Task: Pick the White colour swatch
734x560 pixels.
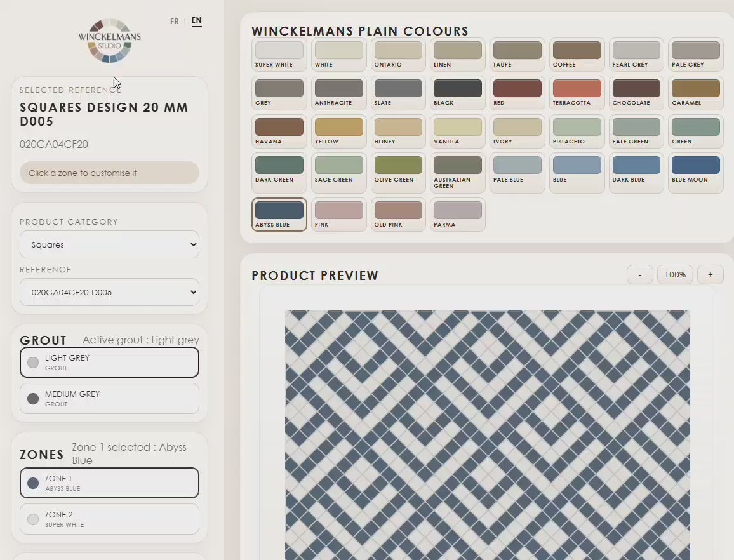Action: (x=339, y=55)
